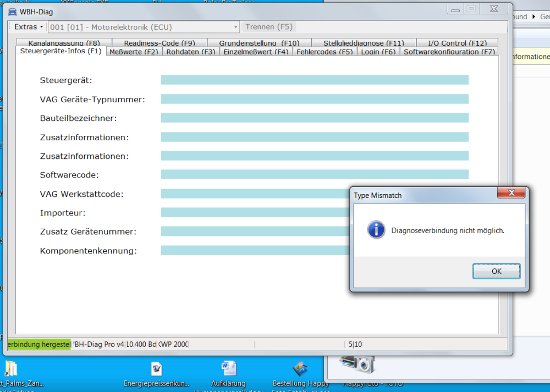Switch to Meßwerte (F2) tab
Screen dimensions: 550x392
(134, 52)
